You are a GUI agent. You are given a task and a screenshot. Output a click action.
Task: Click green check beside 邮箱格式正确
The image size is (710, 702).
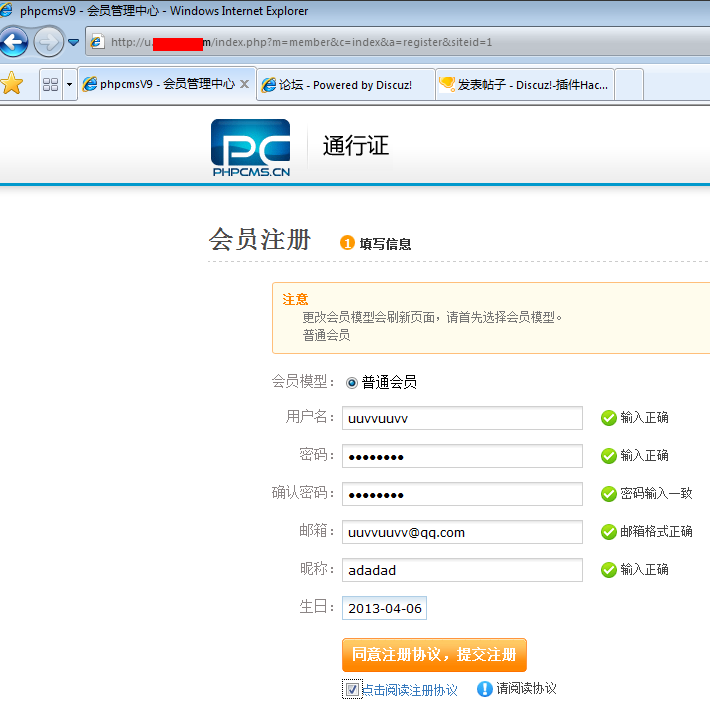pyautogui.click(x=609, y=532)
